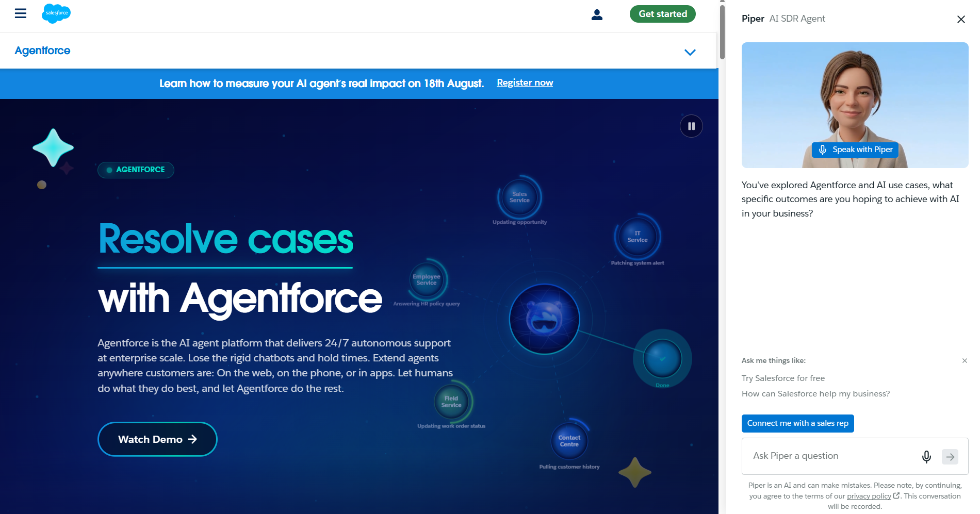Select the Sales Service node
This screenshot has height=514, width=980.
pyautogui.click(x=519, y=197)
